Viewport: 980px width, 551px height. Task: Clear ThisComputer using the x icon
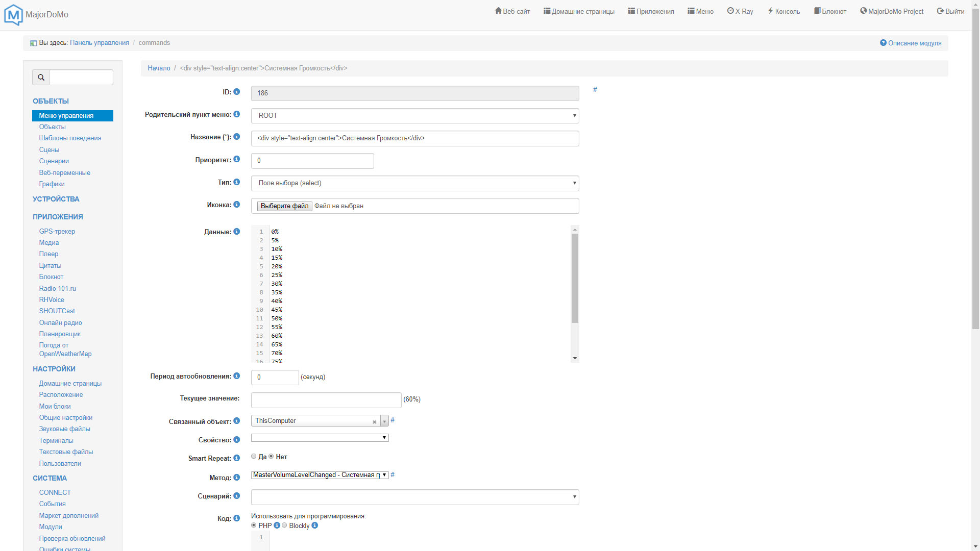coord(374,422)
